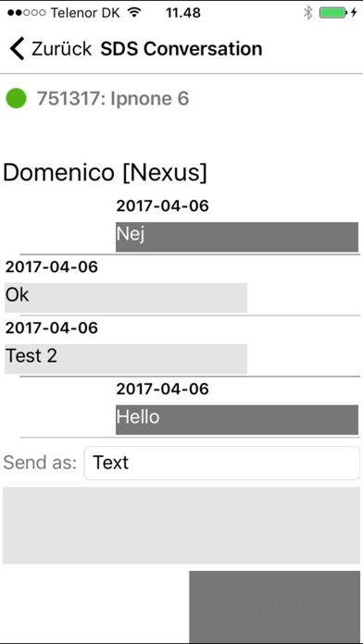Tap the date above the 'Hello' message
The image size is (363, 644).
point(162,390)
